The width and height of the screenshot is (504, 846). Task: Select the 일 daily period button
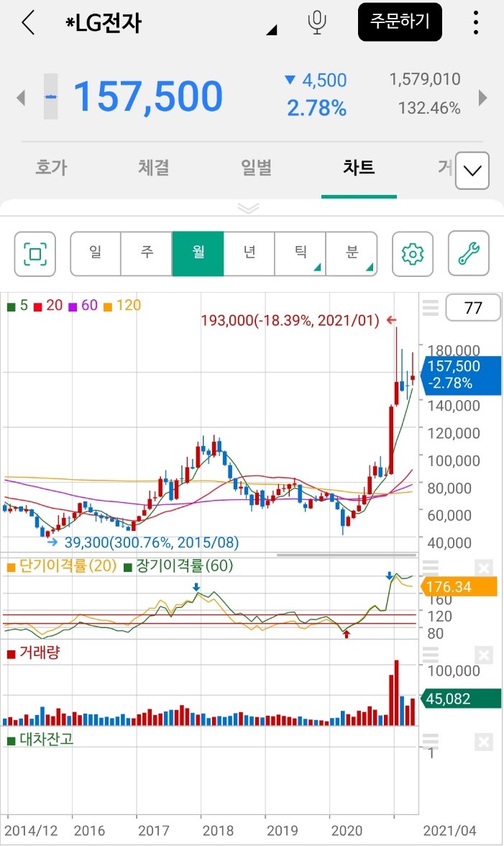click(x=96, y=253)
